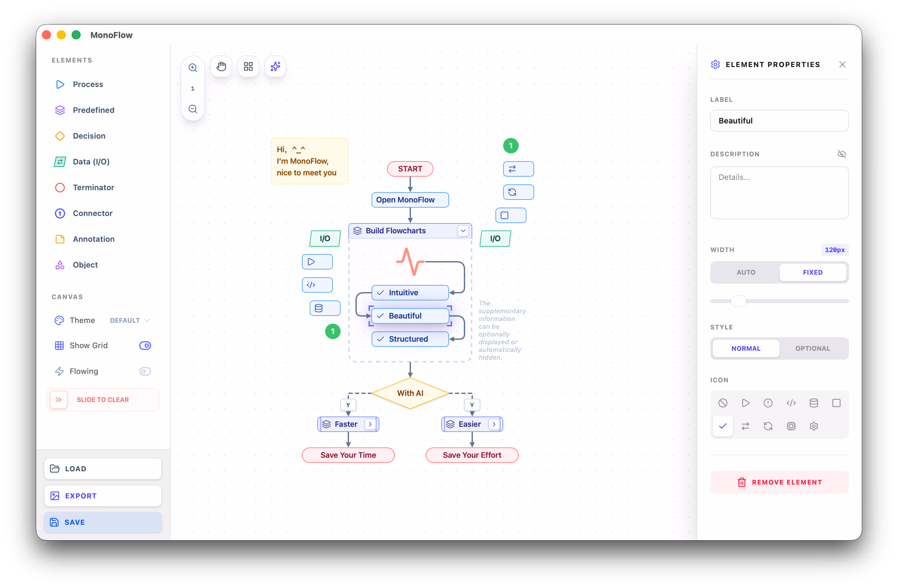Click the Load button
This screenshot has width=898, height=588.
(x=103, y=469)
